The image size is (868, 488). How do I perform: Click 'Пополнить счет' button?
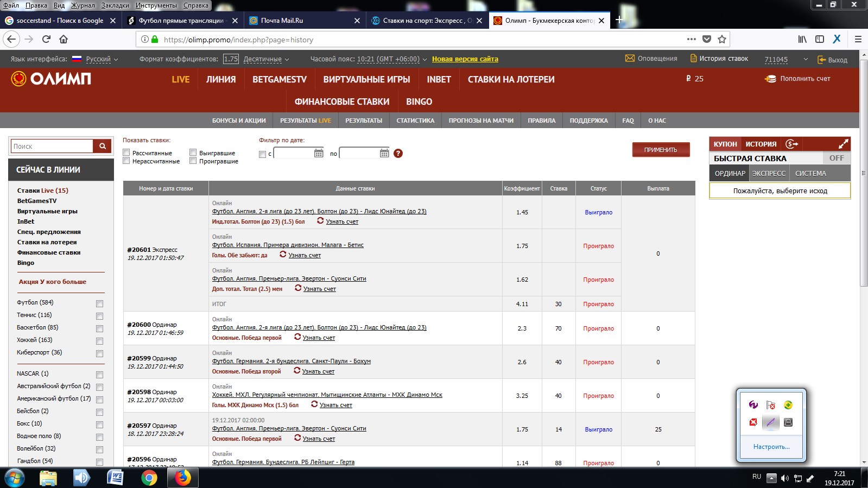click(x=798, y=79)
